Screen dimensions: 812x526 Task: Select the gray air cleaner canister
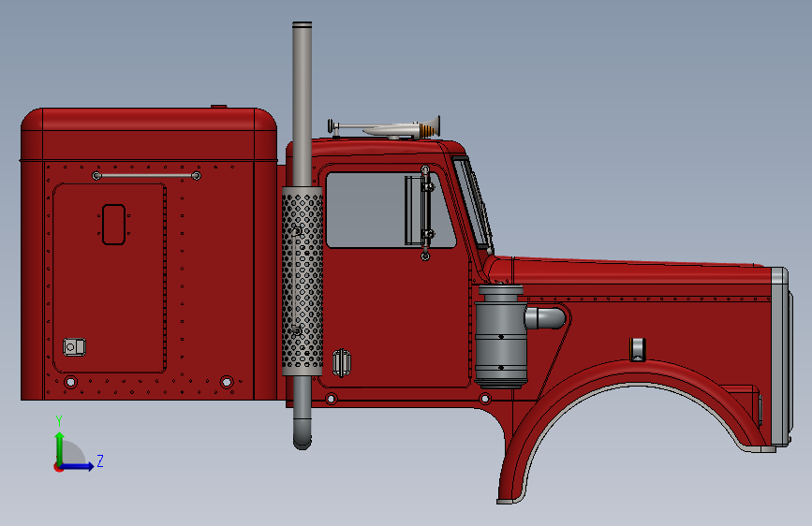[x=501, y=337]
